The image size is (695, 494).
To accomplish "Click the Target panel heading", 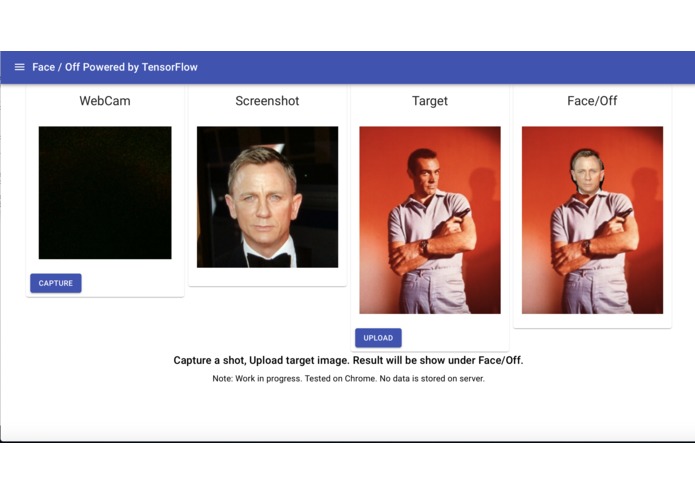I will [430, 101].
